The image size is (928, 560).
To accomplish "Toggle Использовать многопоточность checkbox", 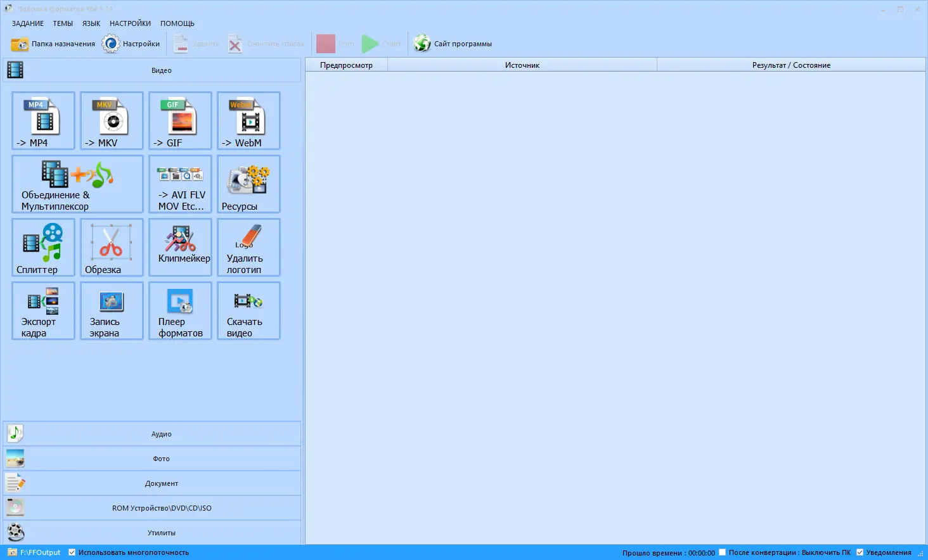I will tap(72, 552).
